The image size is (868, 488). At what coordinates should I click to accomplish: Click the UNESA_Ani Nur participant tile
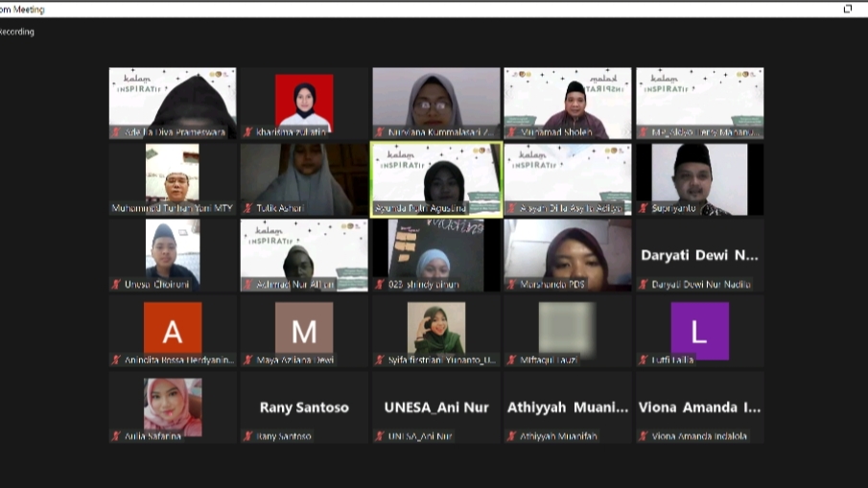[x=436, y=407]
